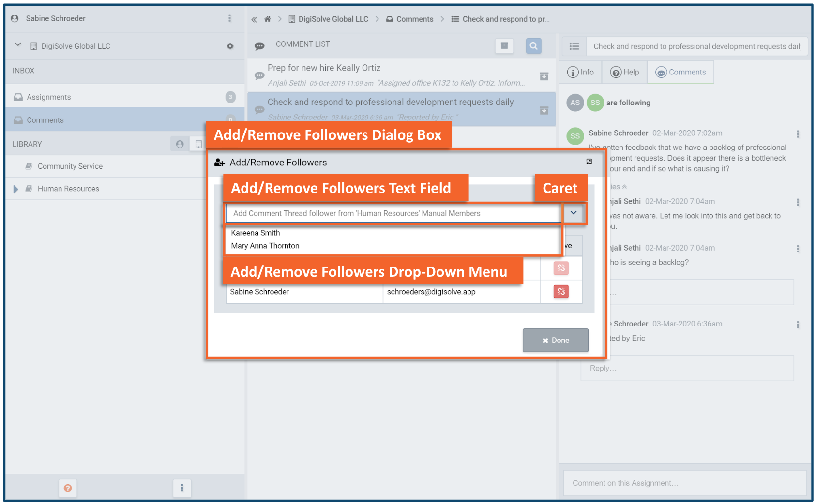This screenshot has width=816, height=504.
Task: Collapse the DigiSolve Global LLC organization chevron
Action: (18, 45)
